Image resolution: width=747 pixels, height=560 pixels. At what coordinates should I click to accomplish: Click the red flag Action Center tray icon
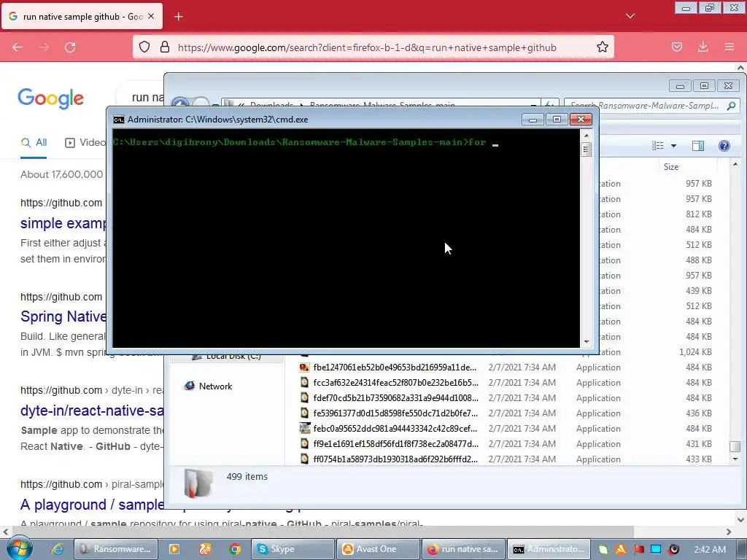(x=638, y=550)
